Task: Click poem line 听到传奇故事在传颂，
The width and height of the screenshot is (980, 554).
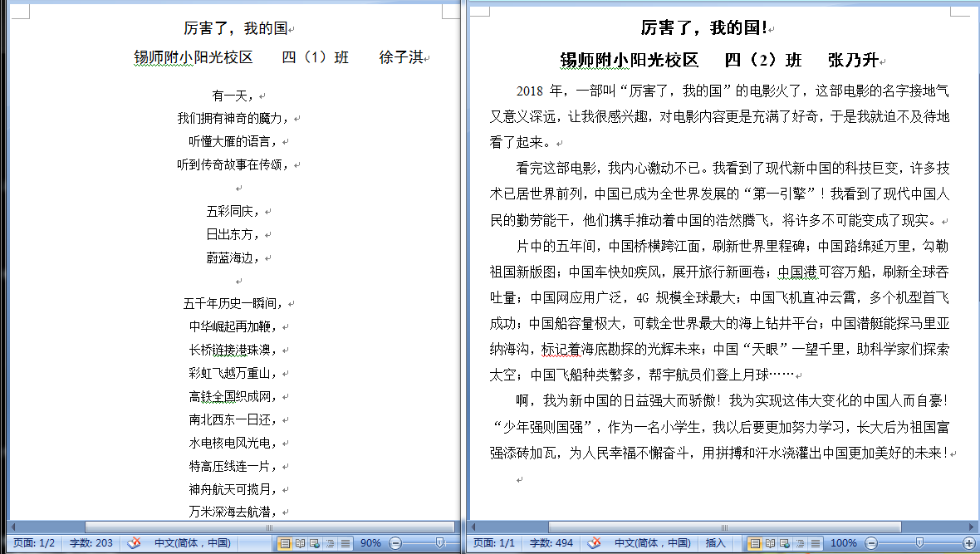Action: (234, 164)
